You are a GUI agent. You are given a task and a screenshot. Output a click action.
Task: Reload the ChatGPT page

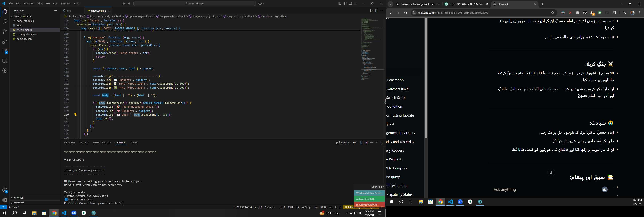(x=406, y=13)
